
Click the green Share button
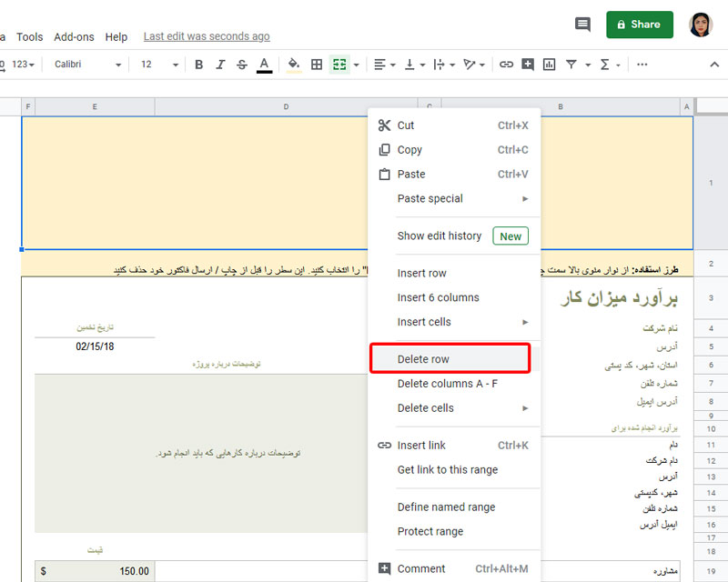click(639, 25)
